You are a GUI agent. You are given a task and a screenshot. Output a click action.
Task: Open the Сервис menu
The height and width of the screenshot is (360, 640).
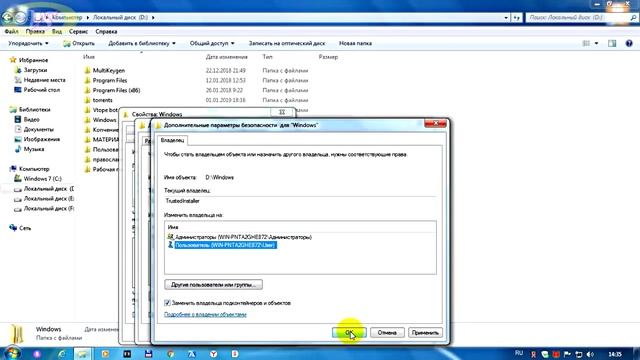[x=78, y=31]
